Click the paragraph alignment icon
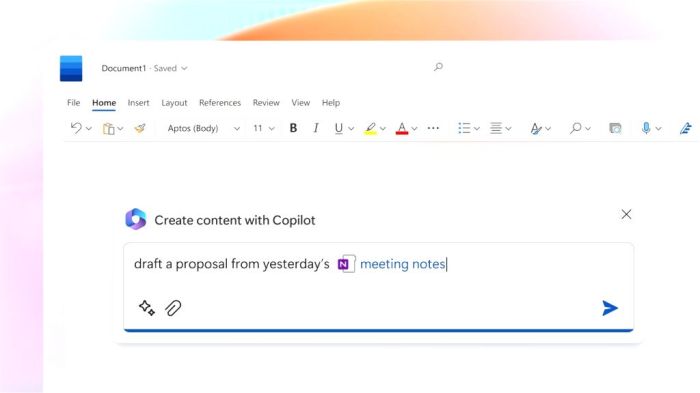The width and height of the screenshot is (700, 393). [x=496, y=128]
